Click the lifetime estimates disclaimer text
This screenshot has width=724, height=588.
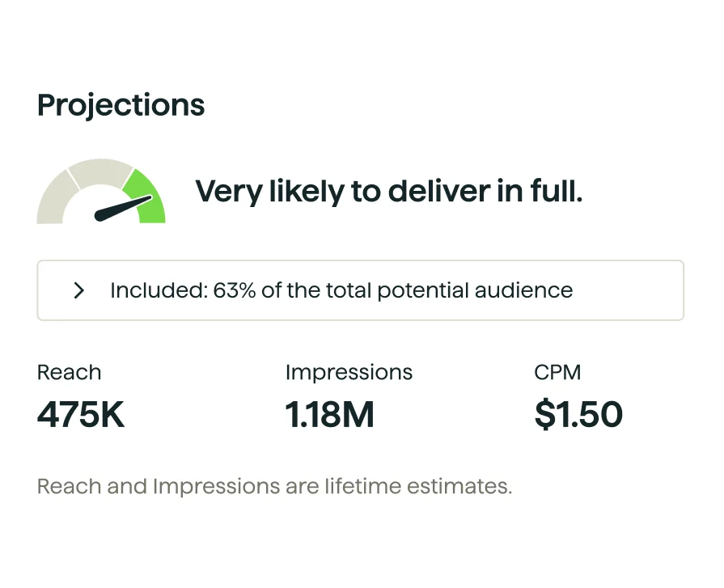(273, 485)
